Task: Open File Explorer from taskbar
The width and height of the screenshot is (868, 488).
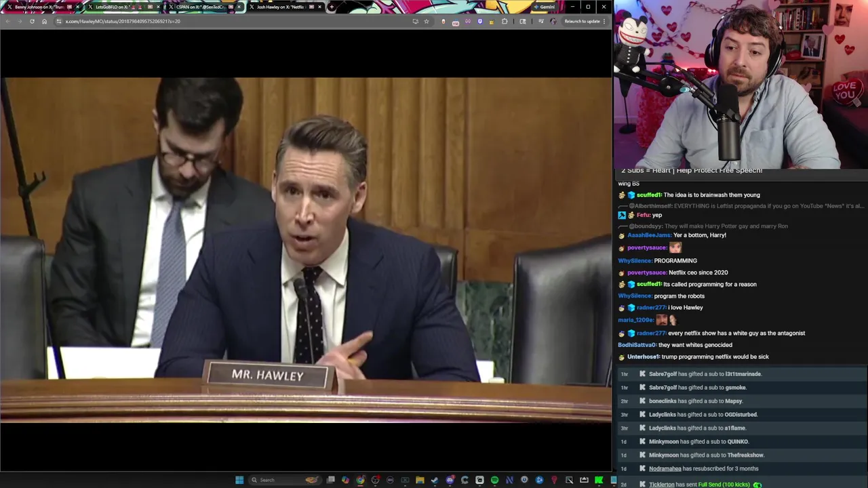Action: pyautogui.click(x=420, y=480)
